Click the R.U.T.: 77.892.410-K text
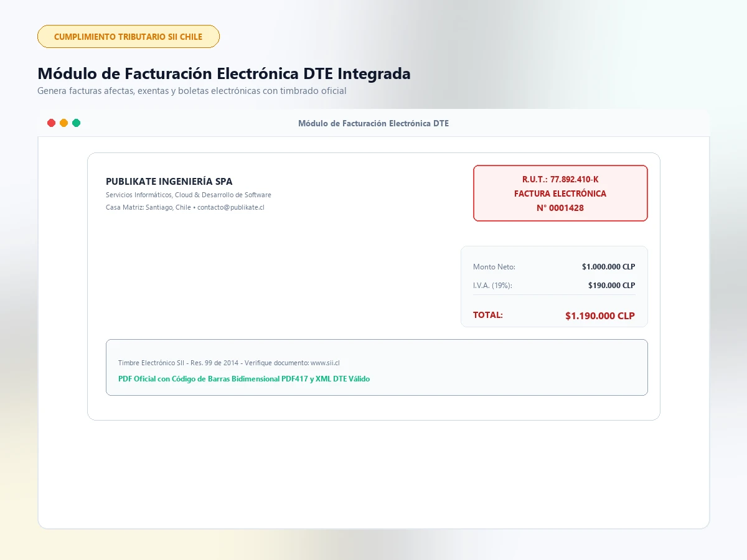This screenshot has height=560, width=747. pyautogui.click(x=560, y=179)
